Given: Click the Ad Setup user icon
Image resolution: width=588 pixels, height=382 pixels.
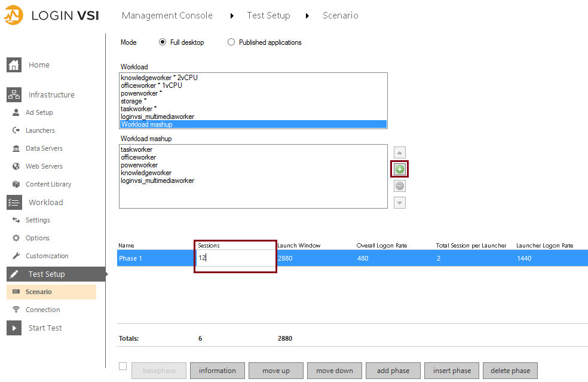Looking at the screenshot, I should tap(16, 112).
